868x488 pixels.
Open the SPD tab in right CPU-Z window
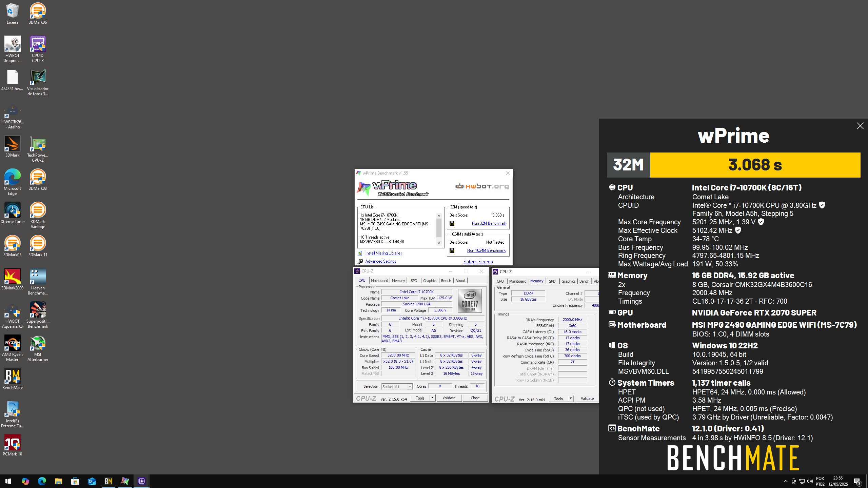[552, 281]
